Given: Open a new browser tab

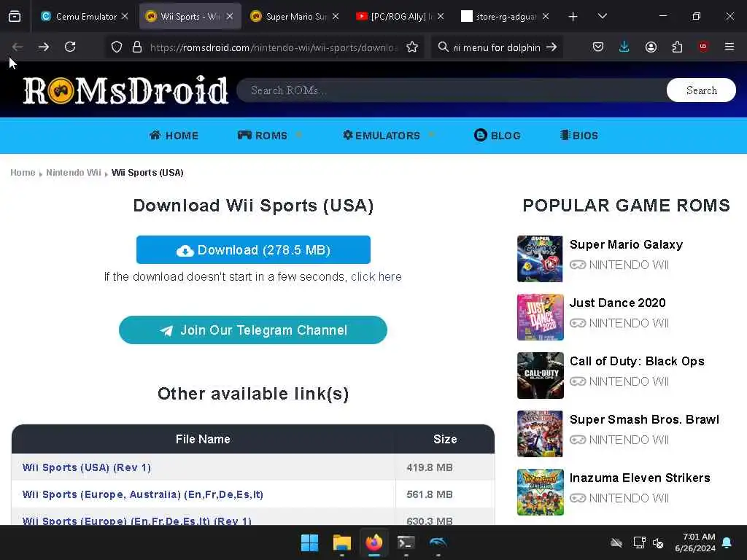Looking at the screenshot, I should click(573, 17).
